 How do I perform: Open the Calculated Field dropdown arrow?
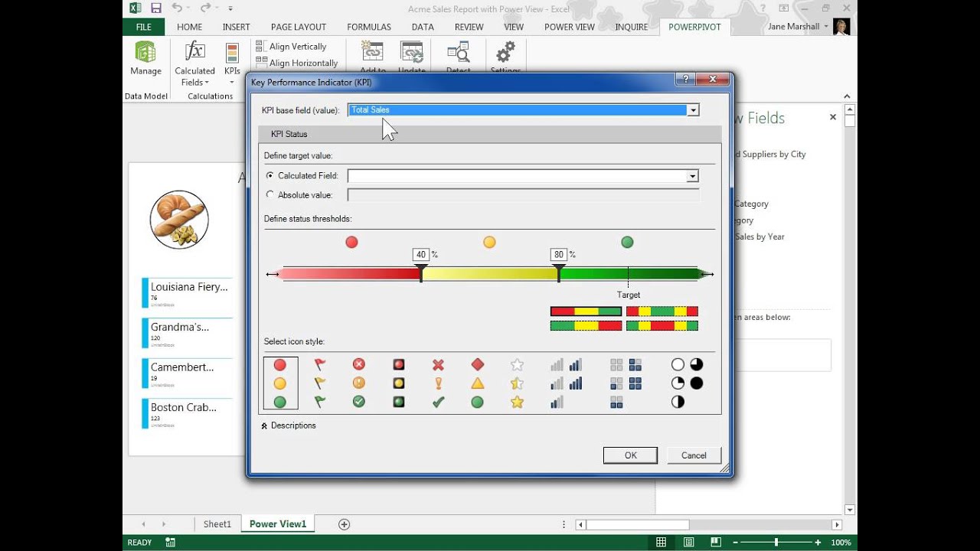pos(693,176)
